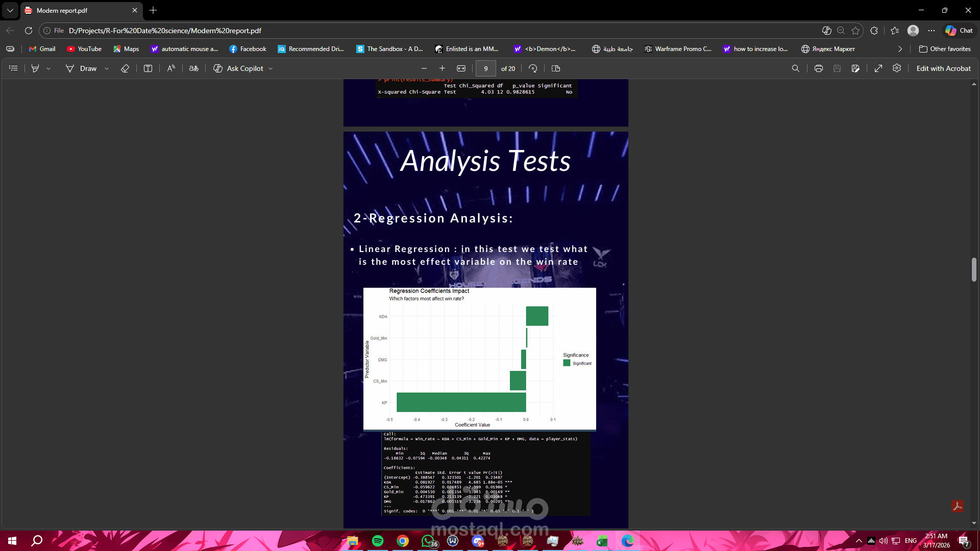Expand the Highlight color dropdown arrow
The width and height of the screenshot is (980, 551).
pos(48,68)
